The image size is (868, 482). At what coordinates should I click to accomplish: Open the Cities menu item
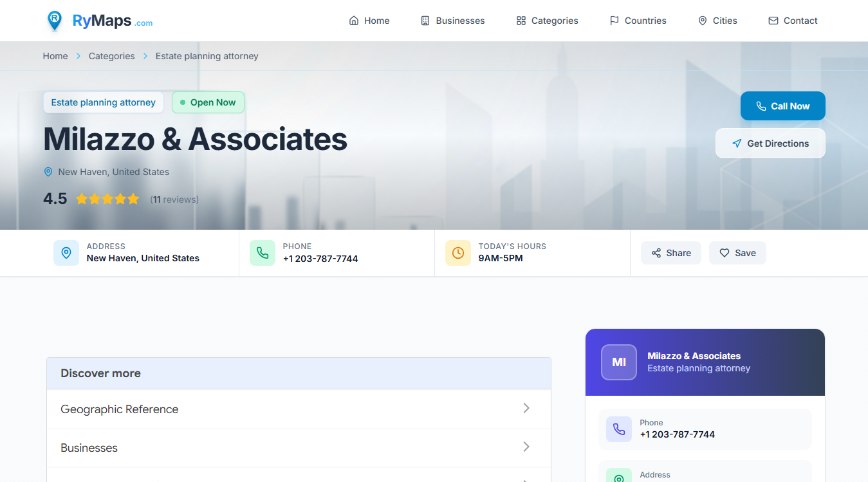[x=717, y=21]
